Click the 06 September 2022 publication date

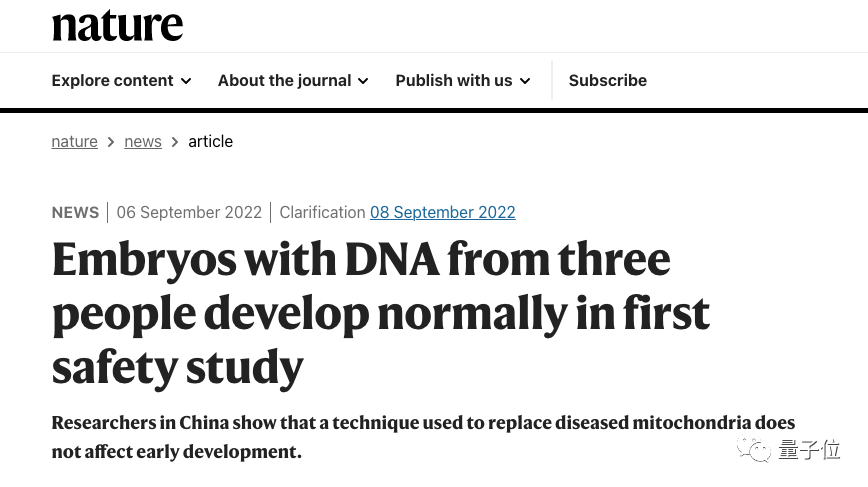pos(189,212)
